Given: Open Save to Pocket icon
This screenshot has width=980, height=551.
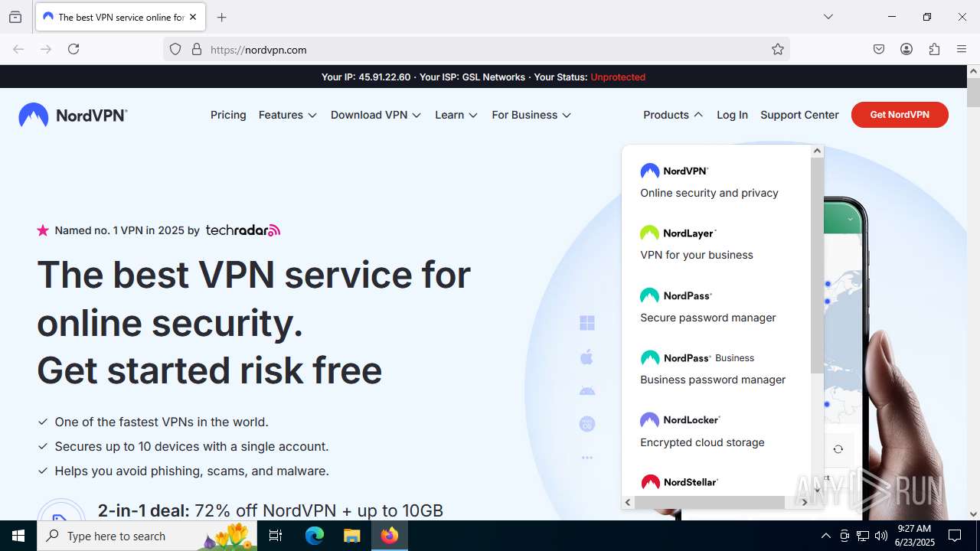Looking at the screenshot, I should [879, 49].
